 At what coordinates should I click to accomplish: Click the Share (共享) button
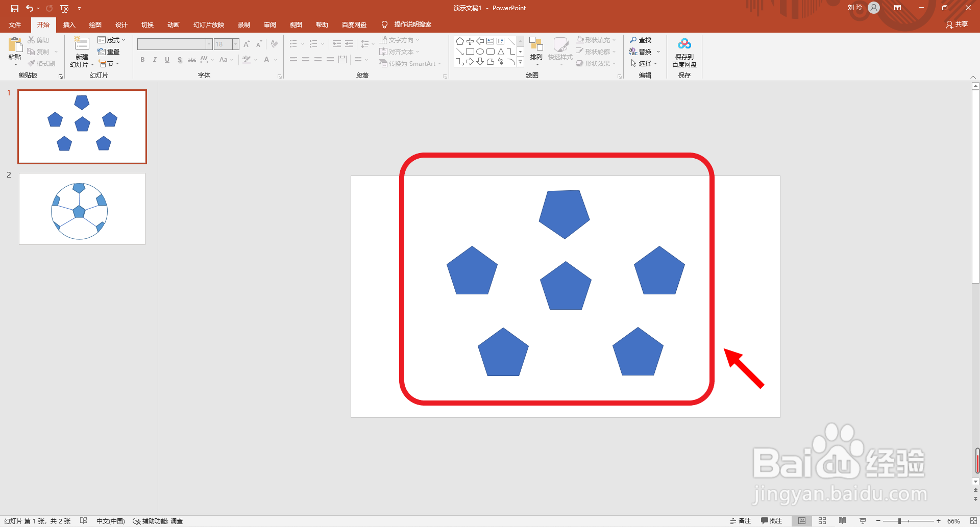[x=957, y=24]
